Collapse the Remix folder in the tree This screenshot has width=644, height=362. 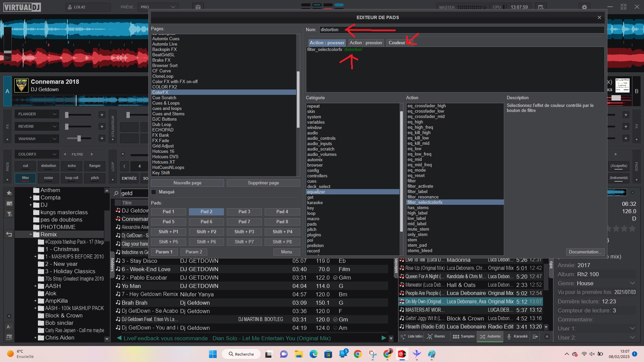[x=31, y=235]
